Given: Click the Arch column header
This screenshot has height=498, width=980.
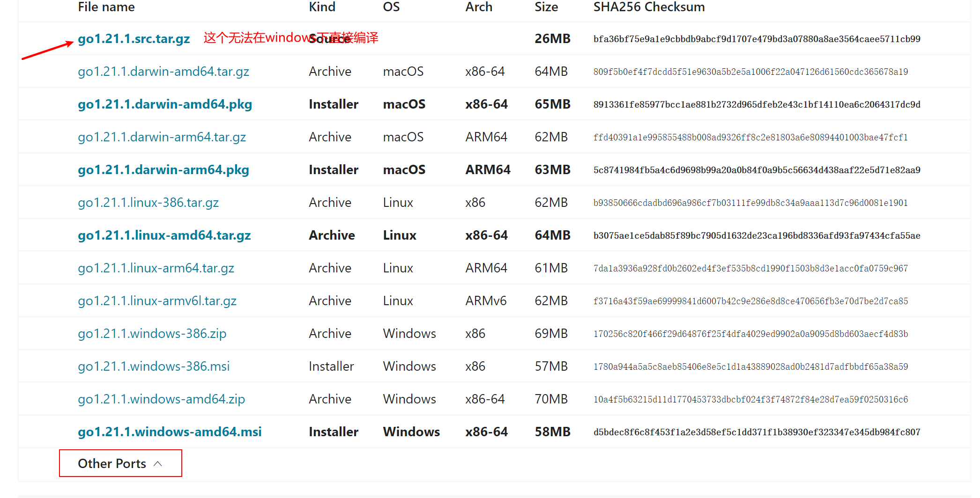Looking at the screenshot, I should (x=479, y=7).
